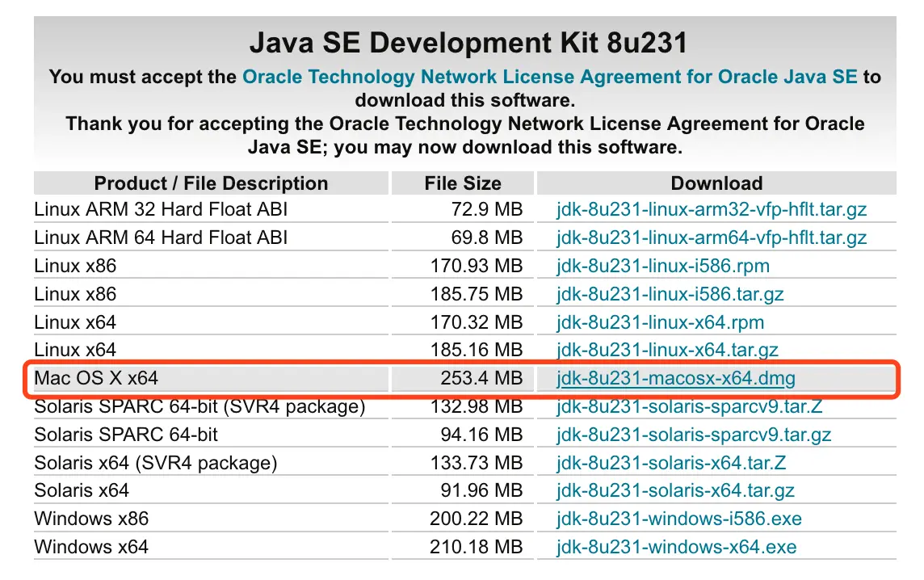Download jdk-8u231-solaris-sparcv9.tar.gz
924x580 pixels.
click(x=694, y=435)
